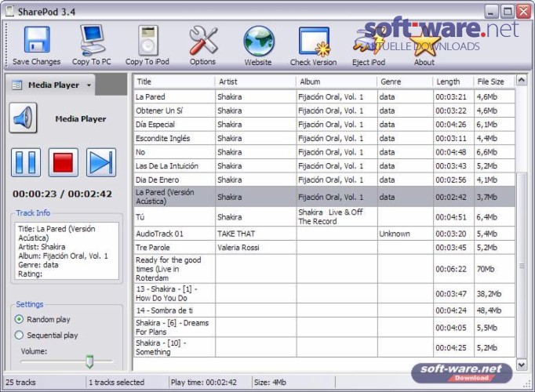Select the 'Tú' track row
Viewport: 535px width, 392px height.
324,217
